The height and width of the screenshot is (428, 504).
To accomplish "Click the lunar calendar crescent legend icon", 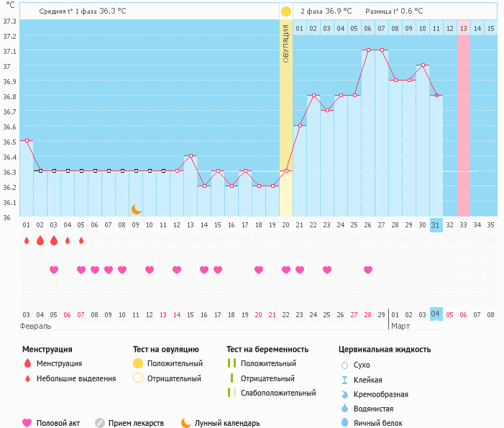I will pos(186,423).
